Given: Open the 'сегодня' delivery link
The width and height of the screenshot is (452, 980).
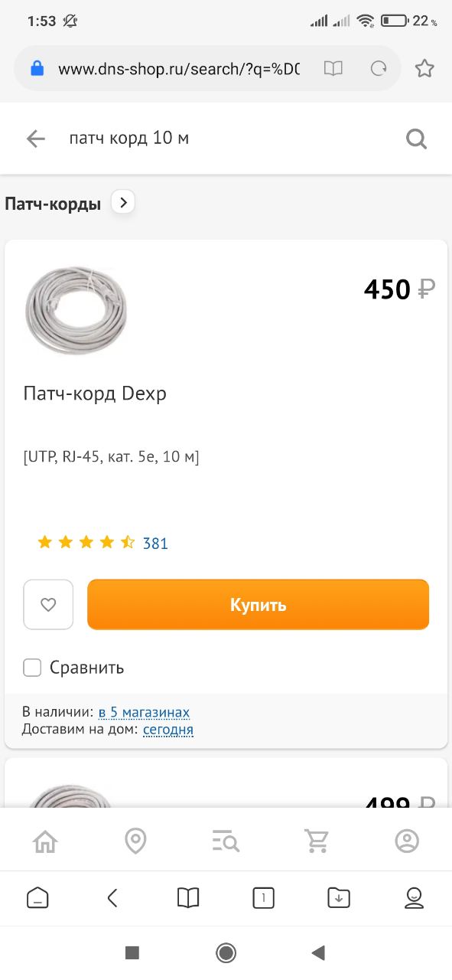Looking at the screenshot, I should [x=168, y=730].
